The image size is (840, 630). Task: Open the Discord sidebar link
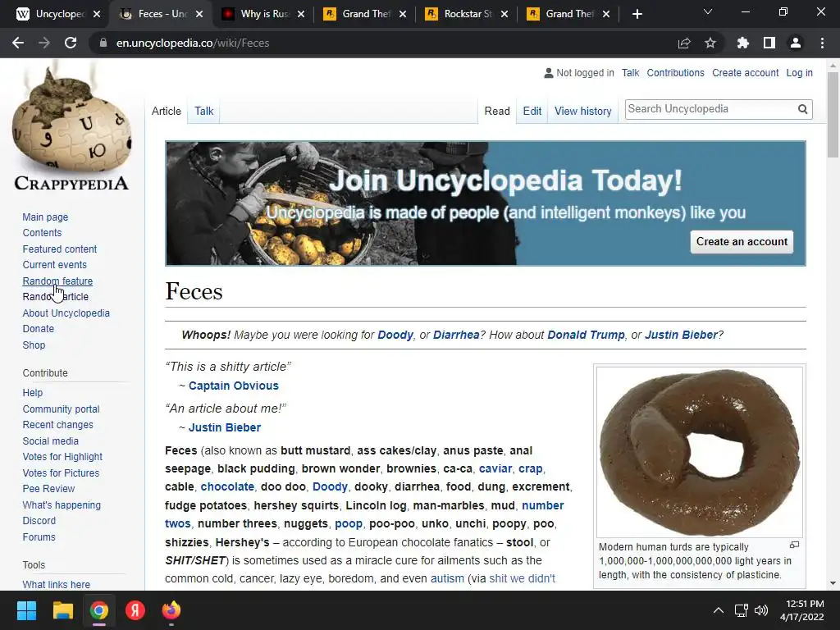(x=39, y=521)
